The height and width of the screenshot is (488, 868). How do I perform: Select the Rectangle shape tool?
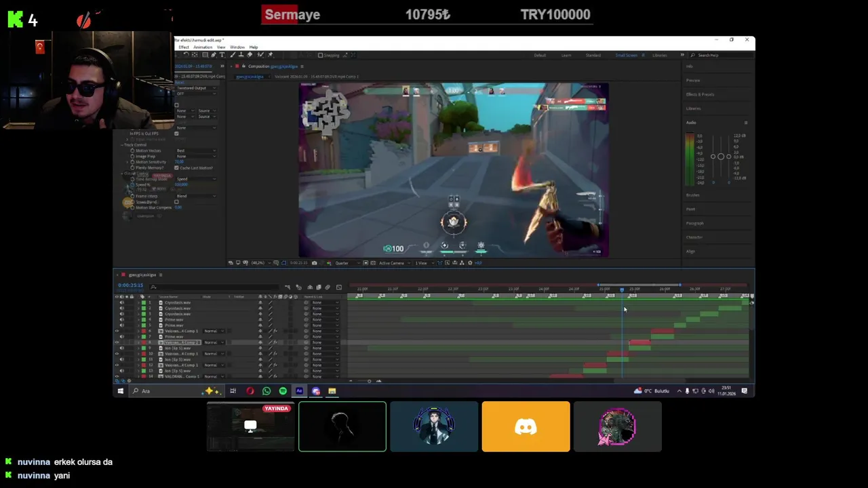pos(205,54)
